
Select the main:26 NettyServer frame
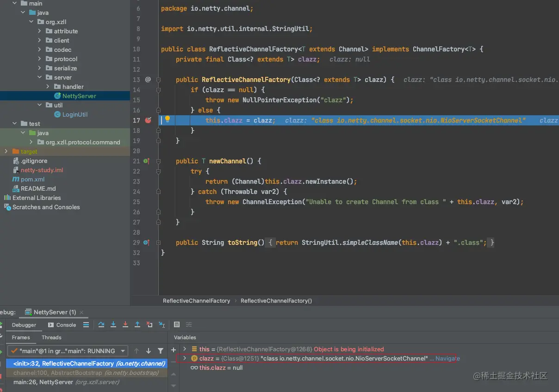(87, 382)
